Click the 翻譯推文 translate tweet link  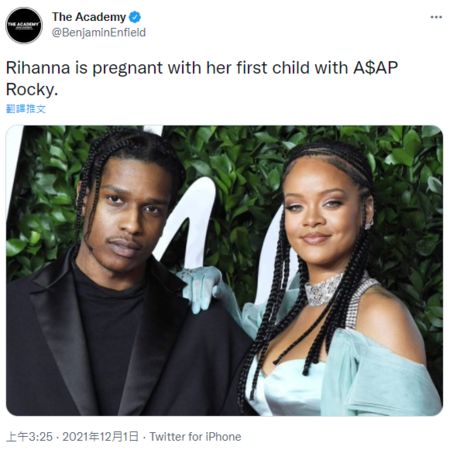[x=26, y=109]
